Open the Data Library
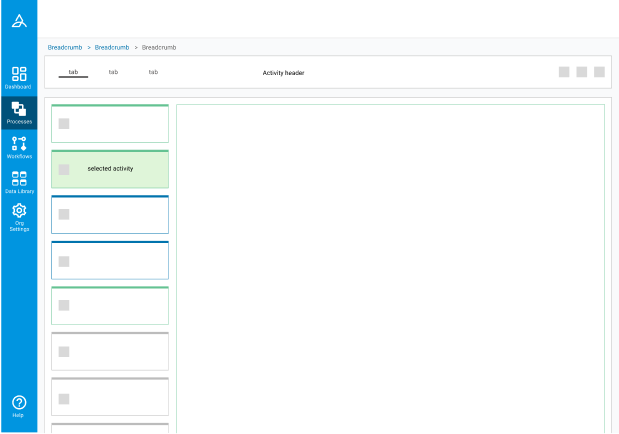 coord(18,182)
